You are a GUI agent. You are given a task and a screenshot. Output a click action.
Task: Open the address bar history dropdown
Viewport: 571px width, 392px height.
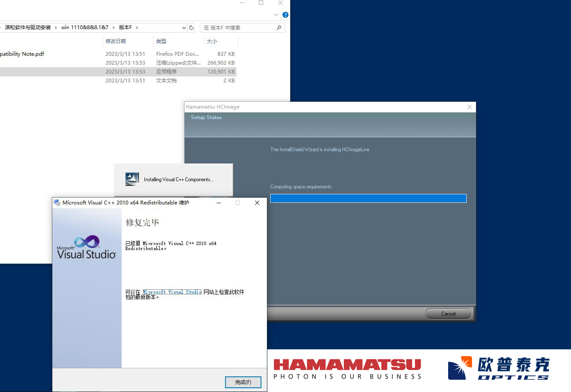184,27
